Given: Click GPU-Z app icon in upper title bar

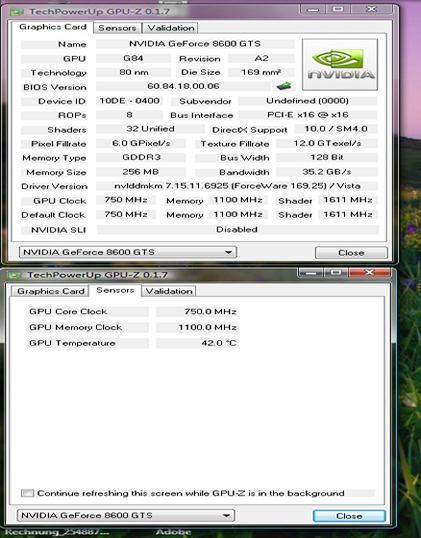Looking at the screenshot, I should [16, 12].
